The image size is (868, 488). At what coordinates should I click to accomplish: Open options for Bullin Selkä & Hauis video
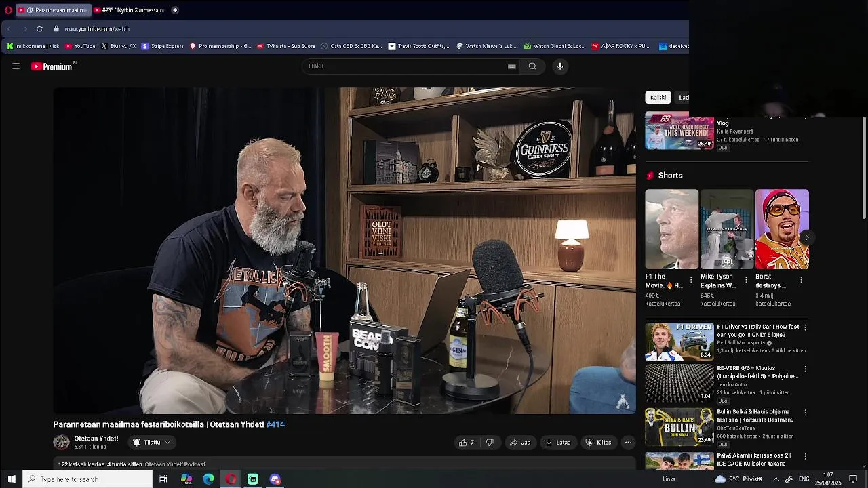click(805, 412)
